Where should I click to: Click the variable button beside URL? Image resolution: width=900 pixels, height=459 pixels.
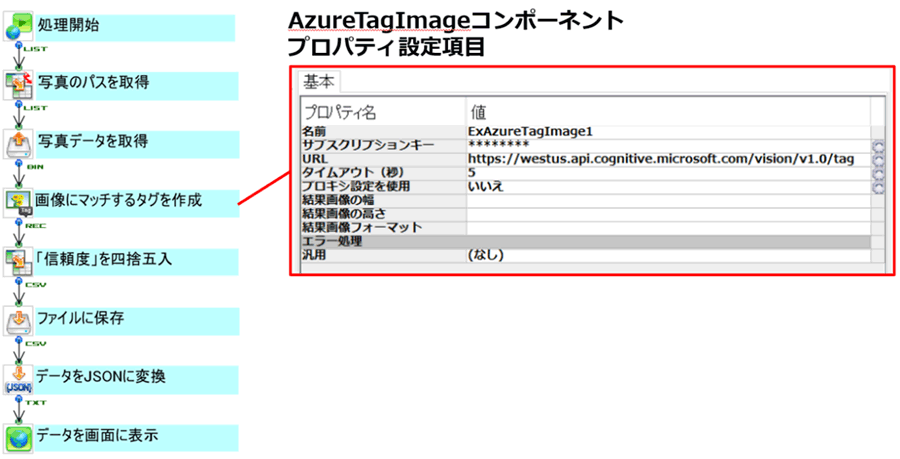(878, 160)
